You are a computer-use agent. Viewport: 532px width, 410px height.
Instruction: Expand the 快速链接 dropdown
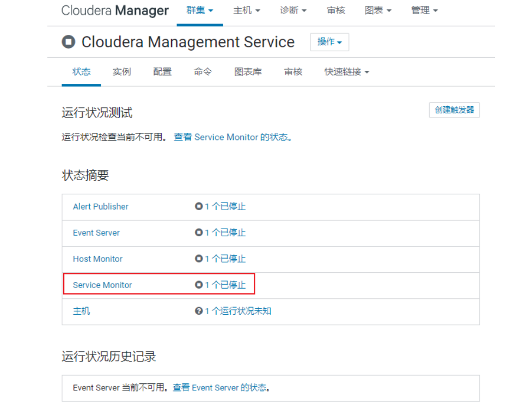coord(346,72)
